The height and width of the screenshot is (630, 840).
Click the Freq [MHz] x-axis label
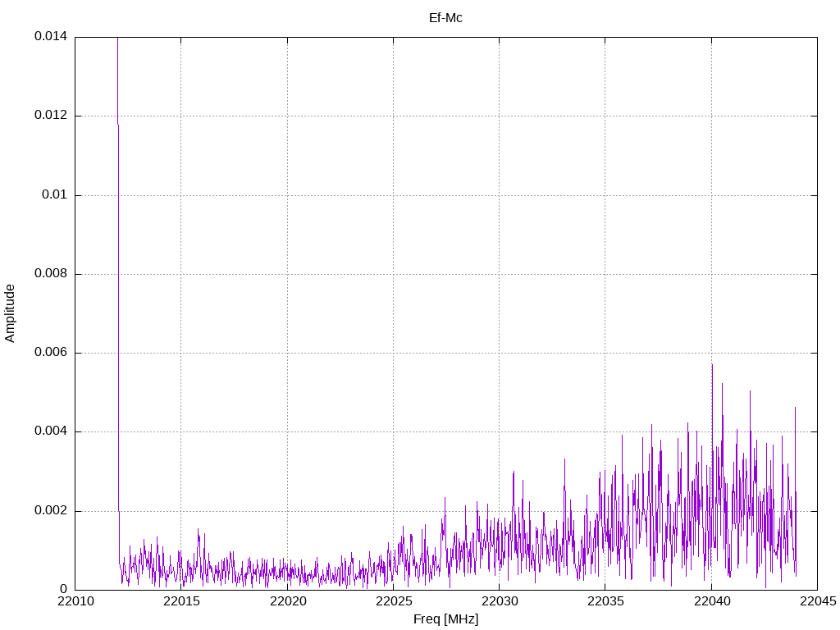coord(445,619)
